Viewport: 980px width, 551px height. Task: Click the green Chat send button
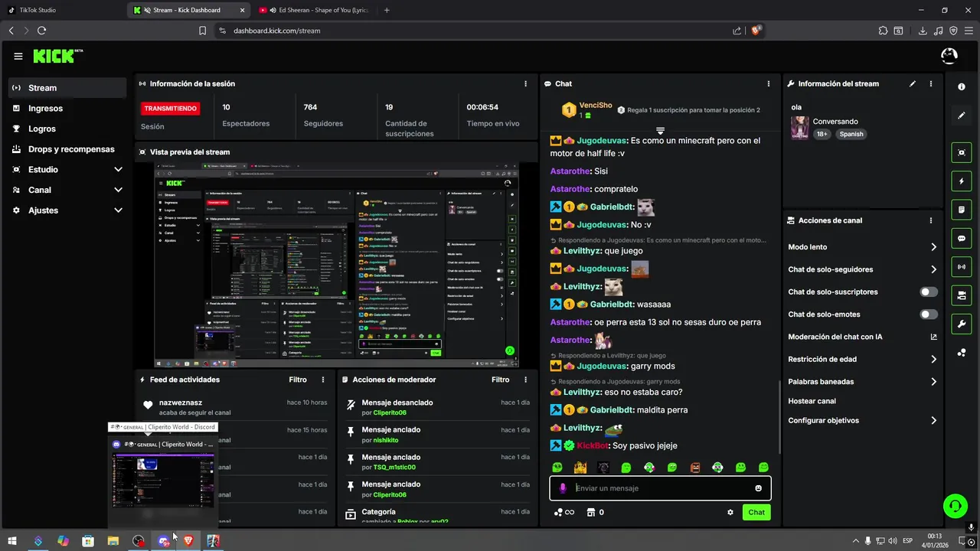click(x=756, y=513)
